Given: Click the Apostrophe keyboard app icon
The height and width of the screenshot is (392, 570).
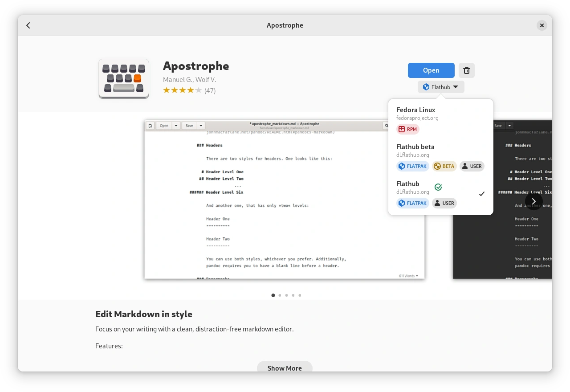Looking at the screenshot, I should (x=124, y=78).
